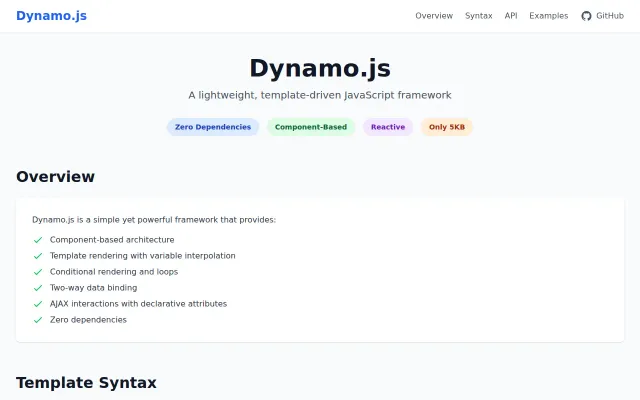Open the Overview nav link
This screenshot has width=640, height=400.
tap(434, 16)
